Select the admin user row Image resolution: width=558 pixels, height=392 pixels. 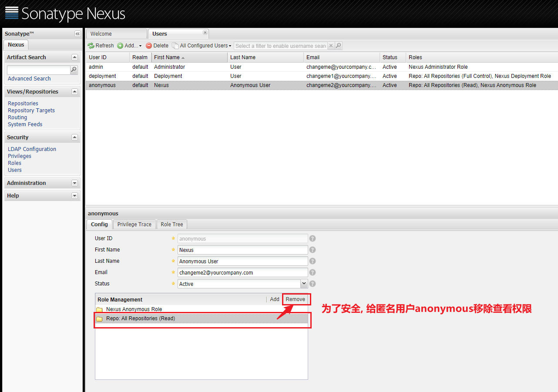(322, 67)
